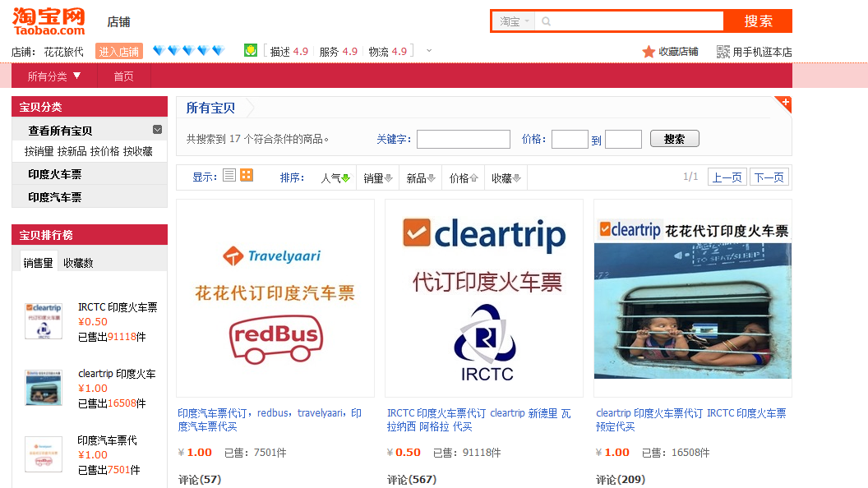Collapse the 查看所有宝贝 category arrow

[157, 130]
